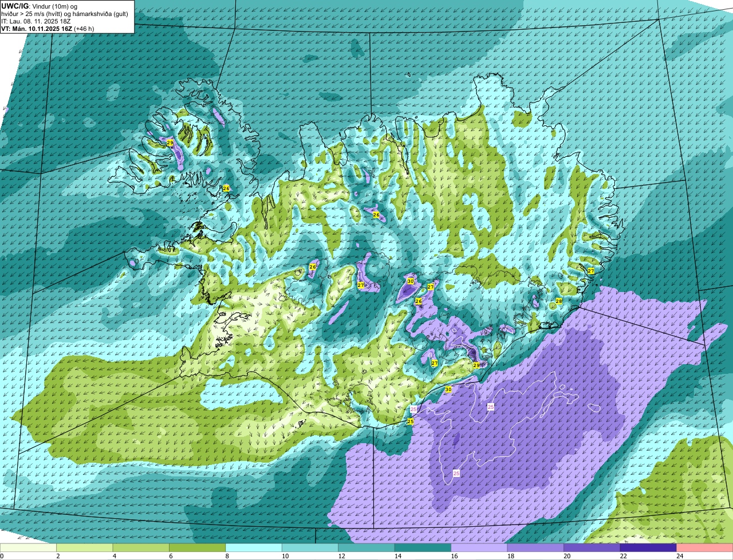The height and width of the screenshot is (560, 733).
Task: Select the 0–2 palest yellow scale swatch
Action: point(29,547)
